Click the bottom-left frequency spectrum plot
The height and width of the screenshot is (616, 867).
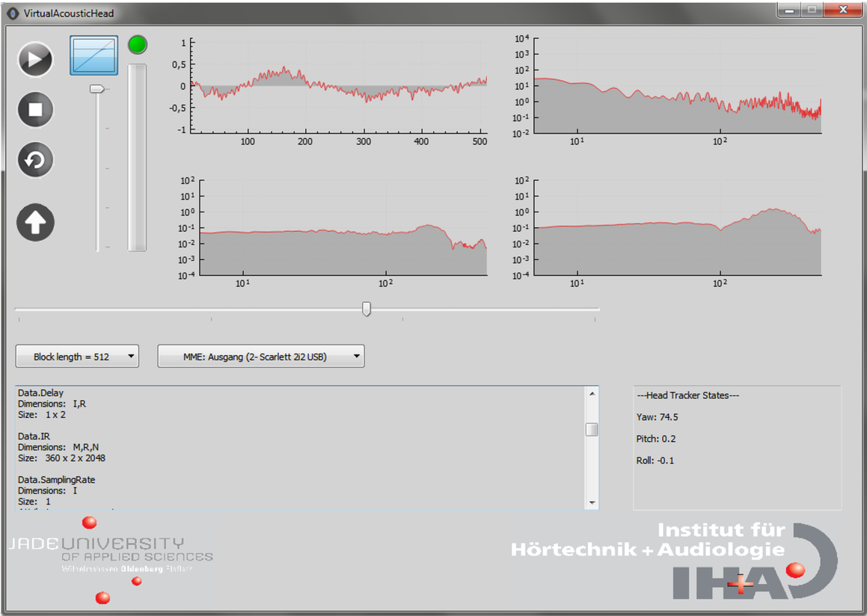(343, 227)
